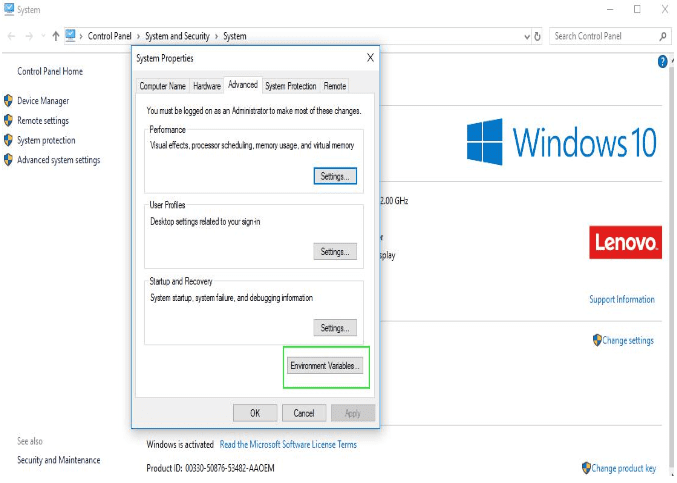The height and width of the screenshot is (483, 677).
Task: Click Advanced system settings shield icon
Action: coord(8,160)
